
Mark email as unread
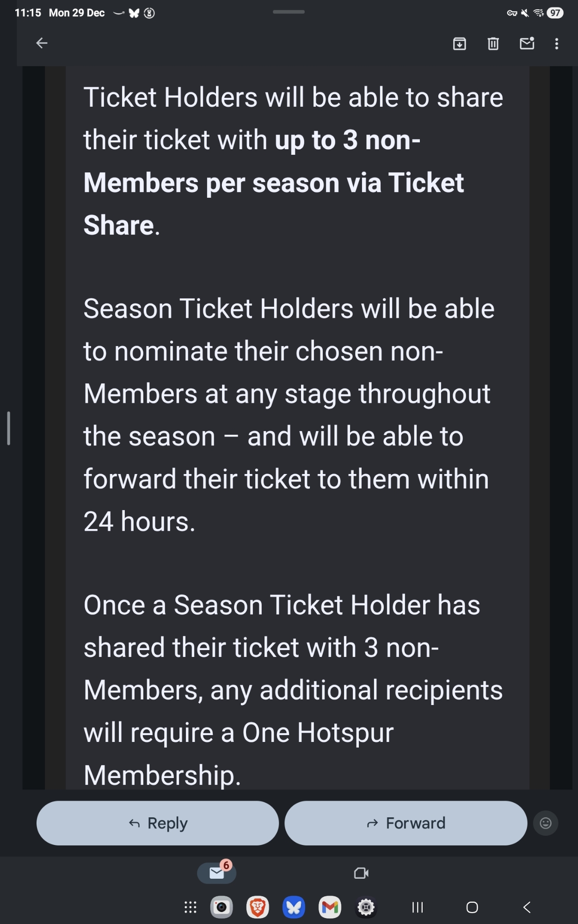click(527, 44)
